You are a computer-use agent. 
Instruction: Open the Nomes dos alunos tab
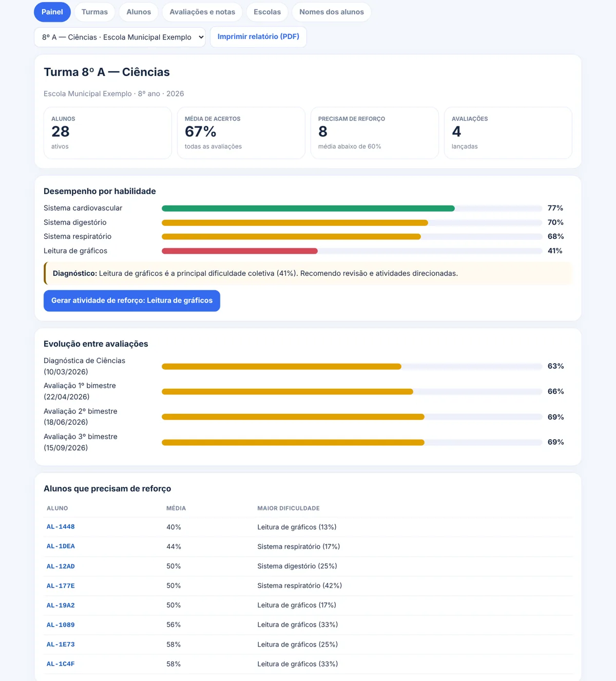[332, 12]
